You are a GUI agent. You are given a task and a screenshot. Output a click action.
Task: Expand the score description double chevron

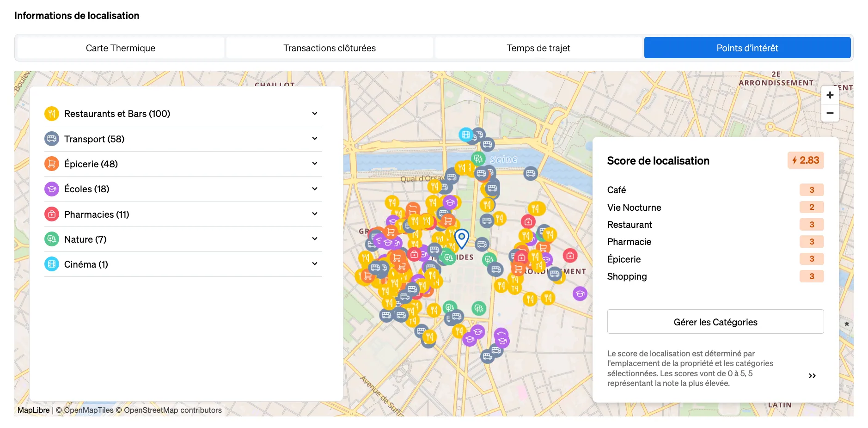812,376
